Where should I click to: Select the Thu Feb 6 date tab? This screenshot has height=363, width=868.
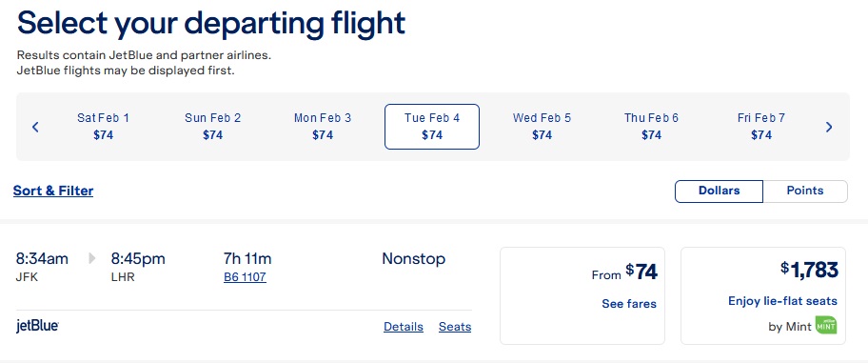(x=651, y=127)
